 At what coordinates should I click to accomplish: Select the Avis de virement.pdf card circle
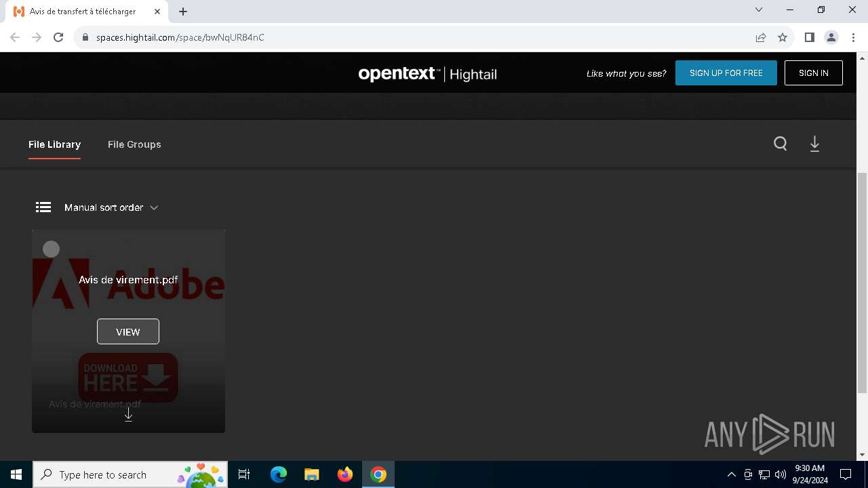(51, 249)
